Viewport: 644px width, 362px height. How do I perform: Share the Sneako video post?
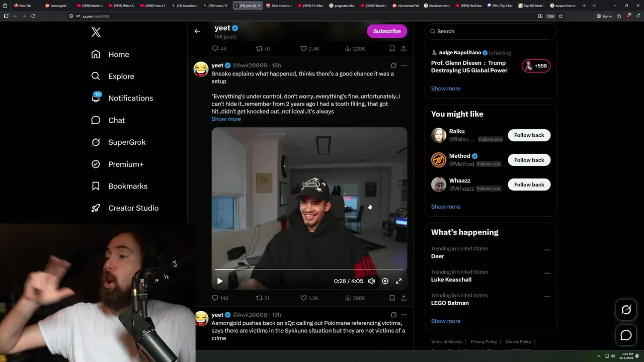click(x=404, y=298)
